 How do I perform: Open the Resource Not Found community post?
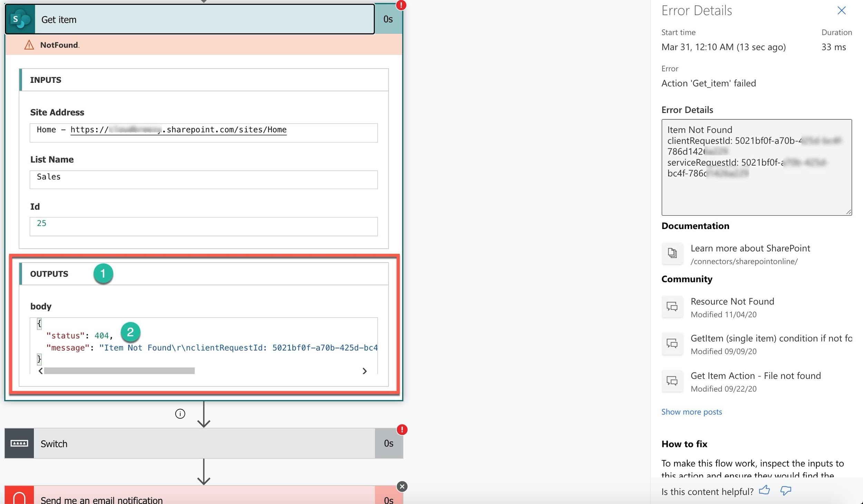tap(732, 302)
